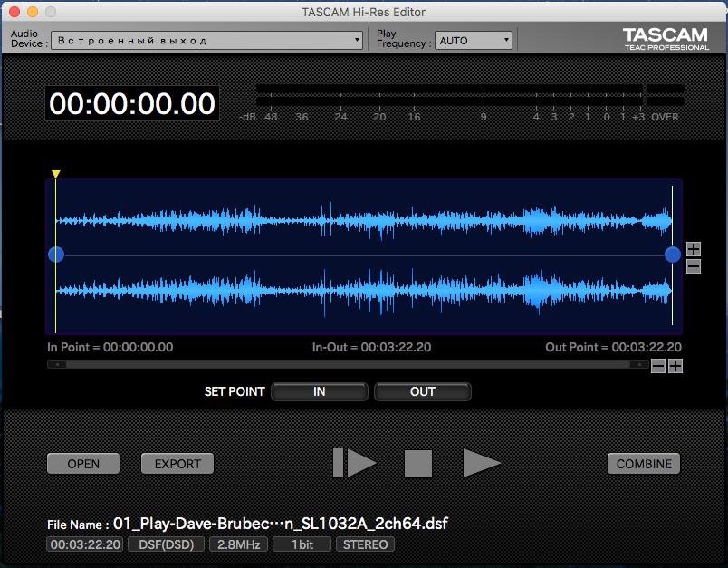Click the In-Out duration readout
This screenshot has height=568, width=728.
pyautogui.click(x=371, y=347)
